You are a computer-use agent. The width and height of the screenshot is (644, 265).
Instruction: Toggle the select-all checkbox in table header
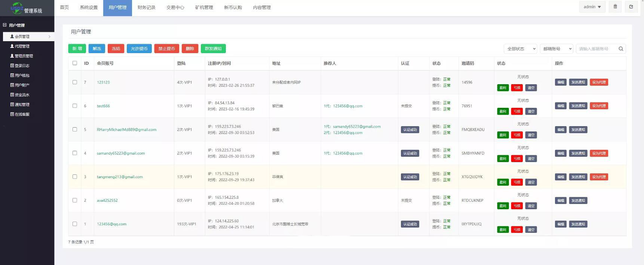75,63
